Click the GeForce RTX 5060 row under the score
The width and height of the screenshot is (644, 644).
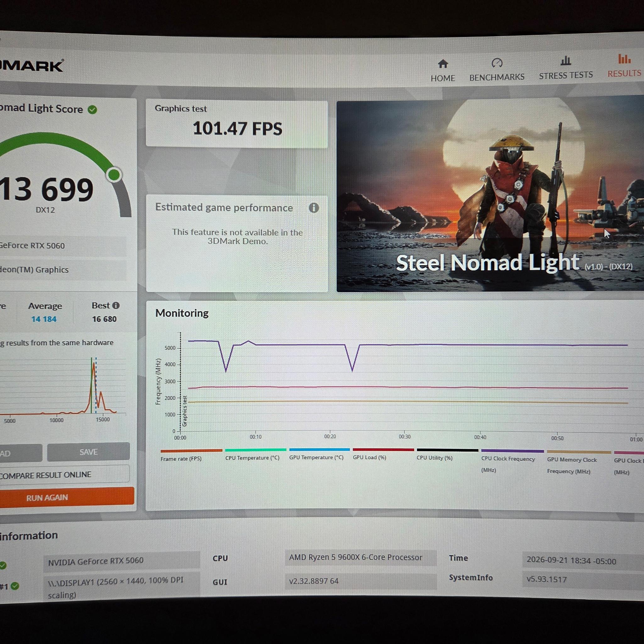(x=63, y=246)
